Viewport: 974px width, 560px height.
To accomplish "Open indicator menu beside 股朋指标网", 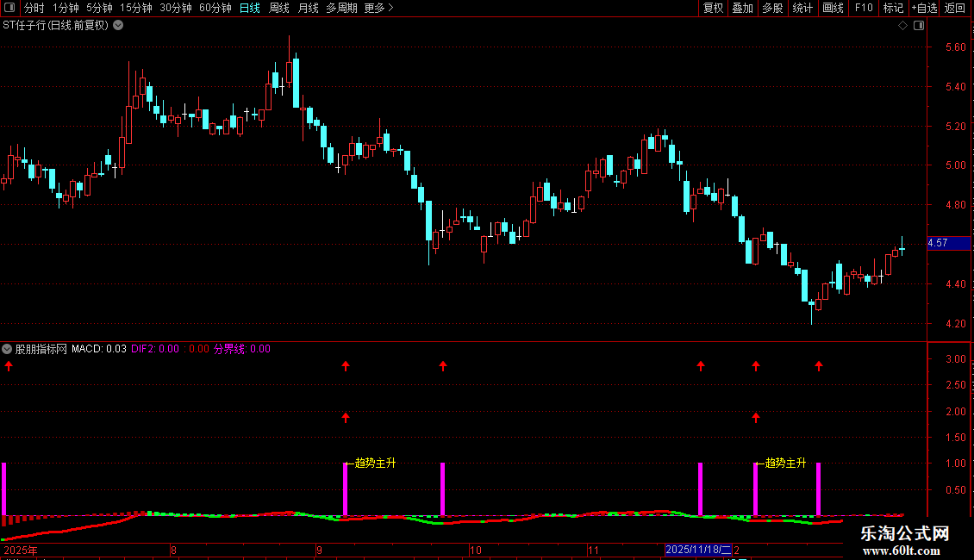I will (7, 349).
